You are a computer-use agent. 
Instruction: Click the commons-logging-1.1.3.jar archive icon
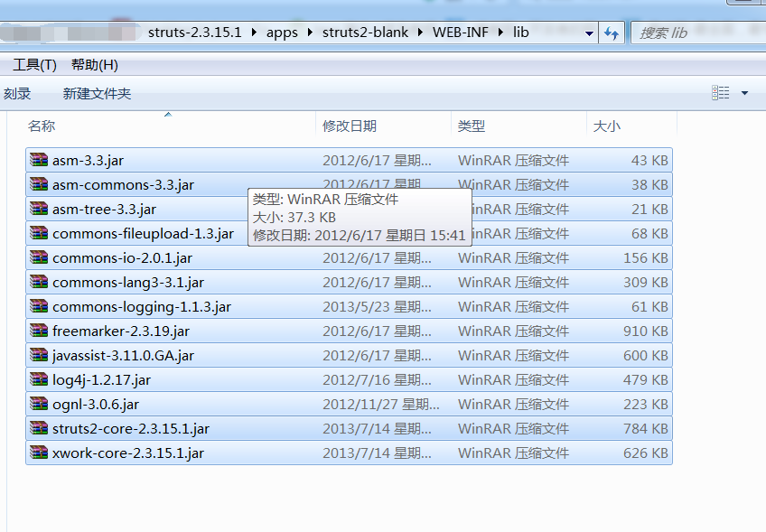tap(39, 306)
